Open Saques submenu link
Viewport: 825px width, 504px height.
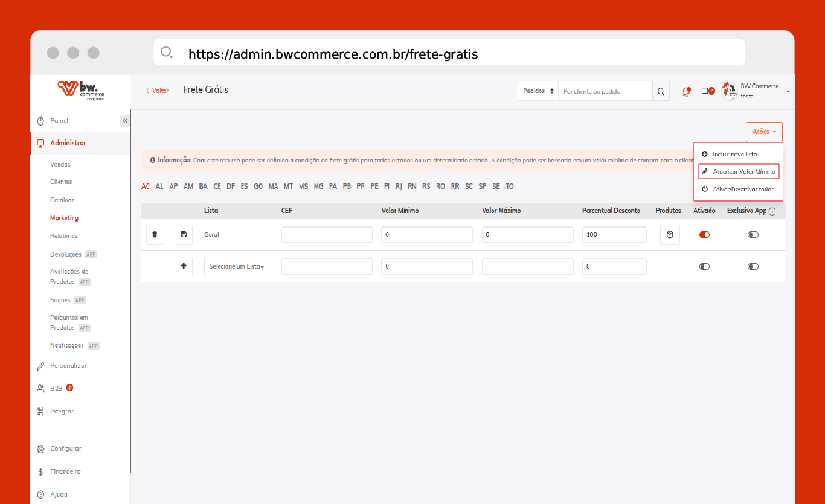(60, 301)
